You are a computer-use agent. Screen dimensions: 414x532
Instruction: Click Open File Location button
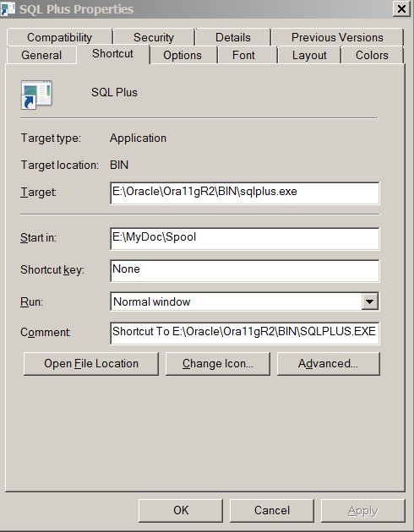[x=91, y=364]
